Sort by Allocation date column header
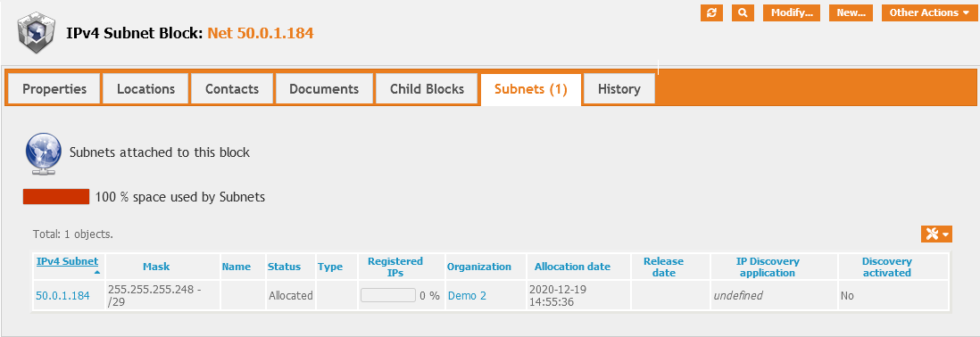This screenshot has height=337, width=980. click(572, 267)
